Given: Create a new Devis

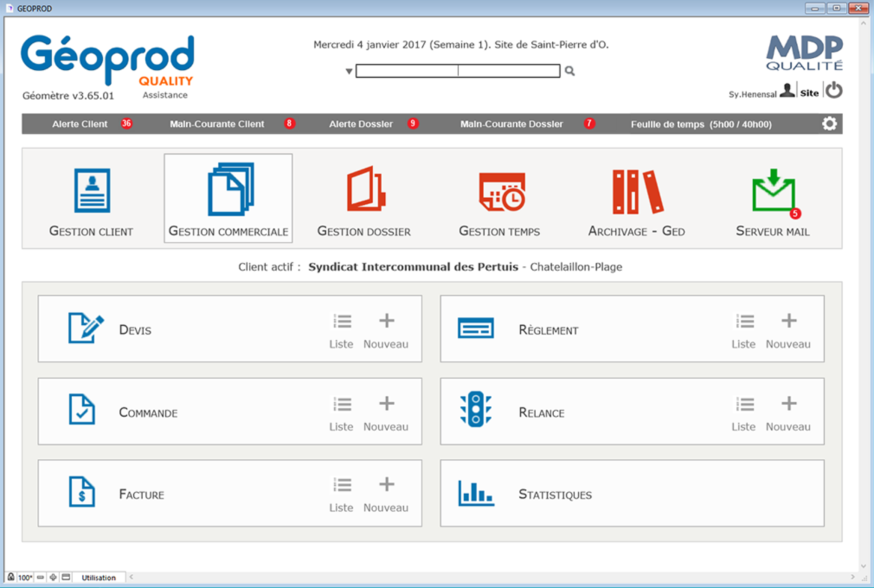Looking at the screenshot, I should (x=386, y=331).
